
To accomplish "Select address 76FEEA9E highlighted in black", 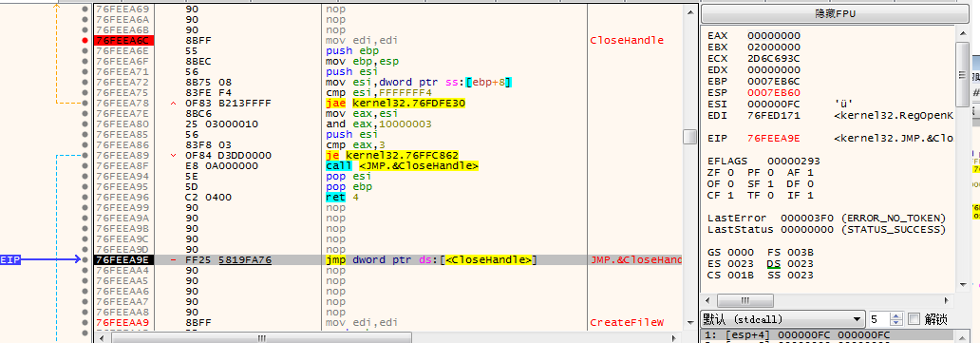I will [122, 259].
